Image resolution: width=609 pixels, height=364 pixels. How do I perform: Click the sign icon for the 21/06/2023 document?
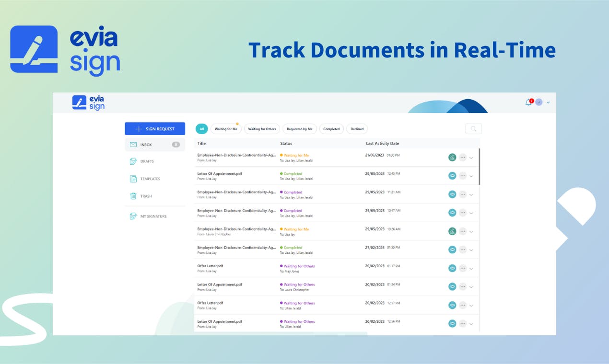[x=452, y=157]
